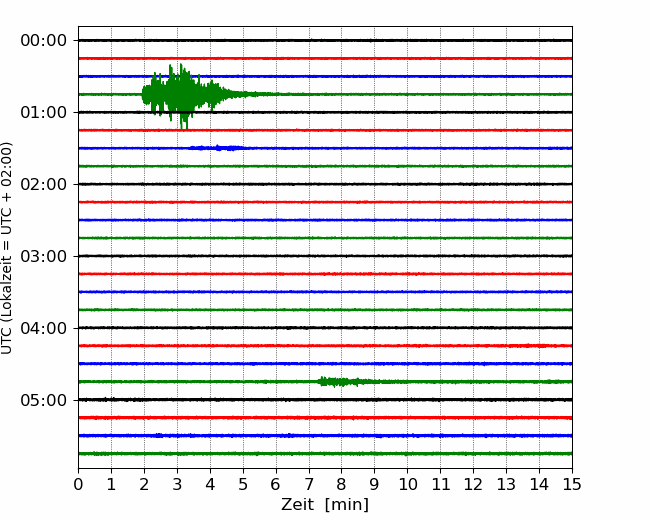Click the x-axis tick label 12
The height and width of the screenshot is (520, 650).
tap(473, 484)
